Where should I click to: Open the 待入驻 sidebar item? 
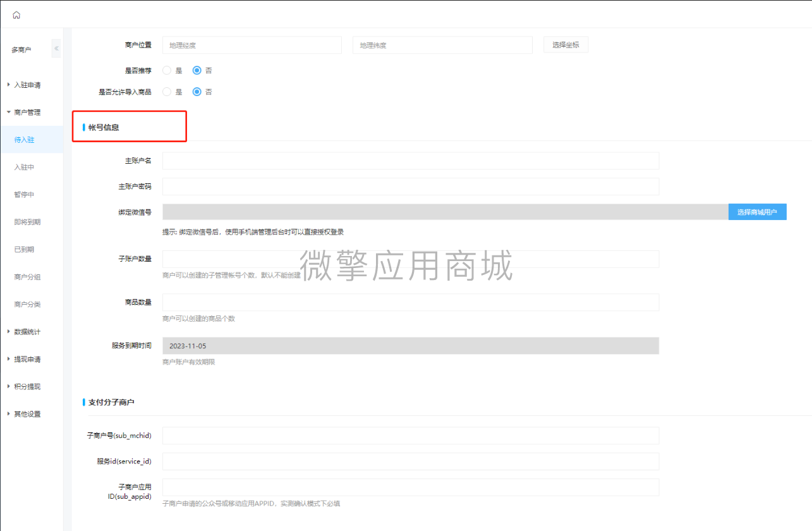(32, 140)
